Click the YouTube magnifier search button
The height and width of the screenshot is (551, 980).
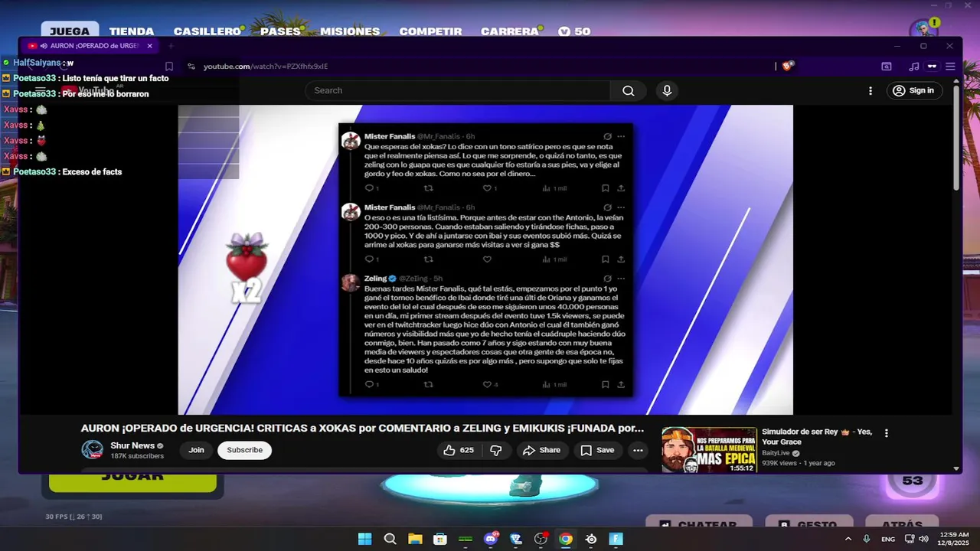pos(629,90)
